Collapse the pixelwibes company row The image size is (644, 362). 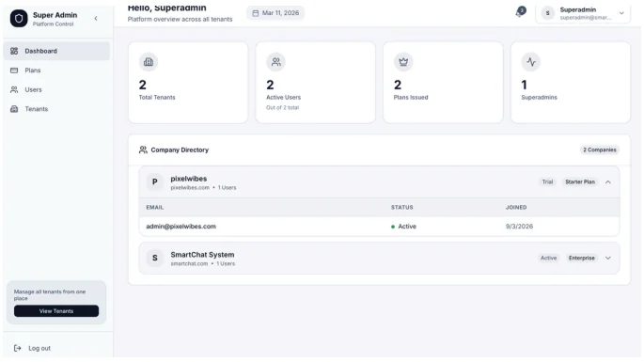(x=608, y=182)
